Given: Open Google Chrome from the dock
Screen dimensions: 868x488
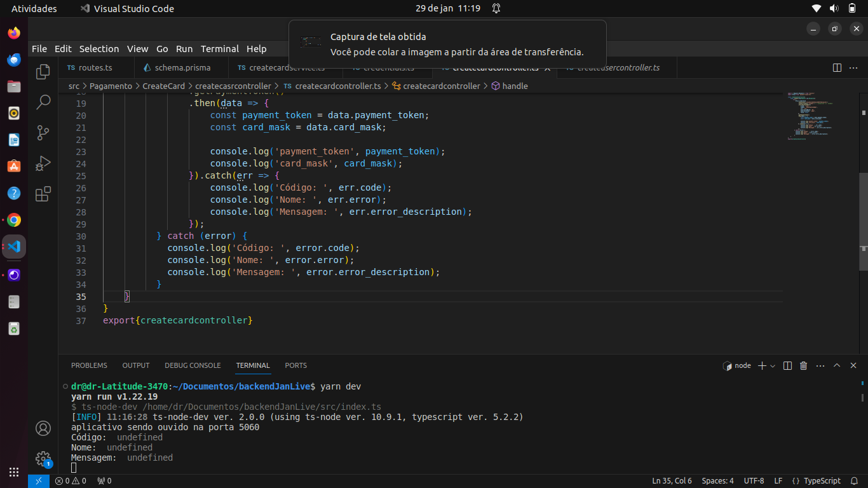Looking at the screenshot, I should [x=14, y=220].
